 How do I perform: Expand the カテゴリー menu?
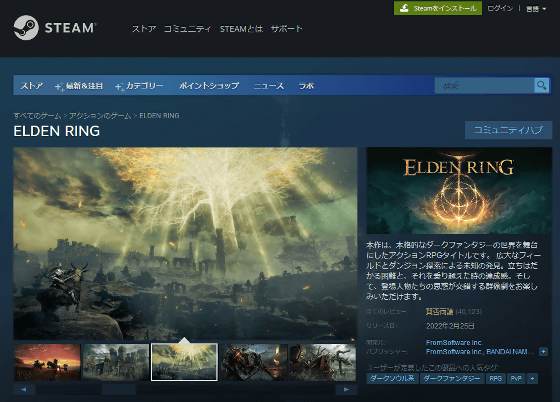pos(139,86)
